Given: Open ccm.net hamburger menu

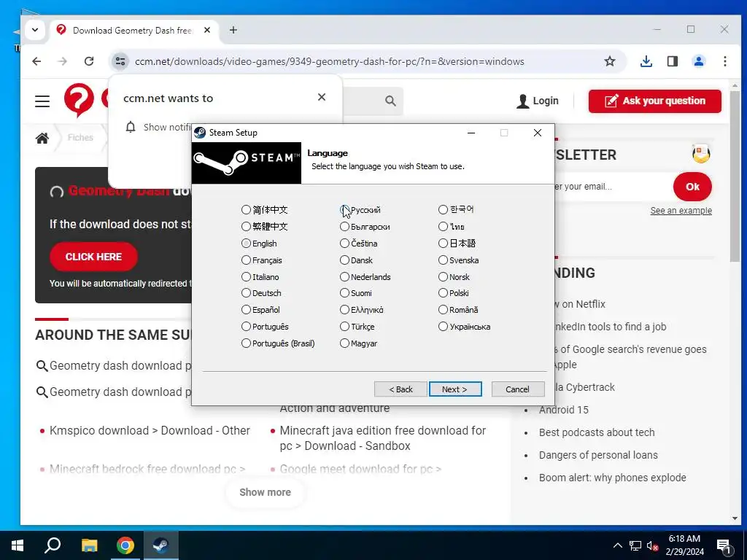Looking at the screenshot, I should 42,101.
